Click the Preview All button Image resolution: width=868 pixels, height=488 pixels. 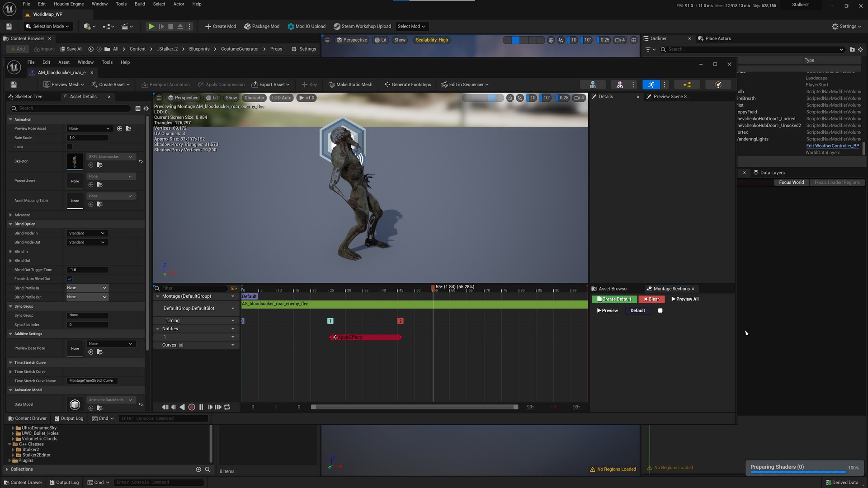[x=685, y=299]
